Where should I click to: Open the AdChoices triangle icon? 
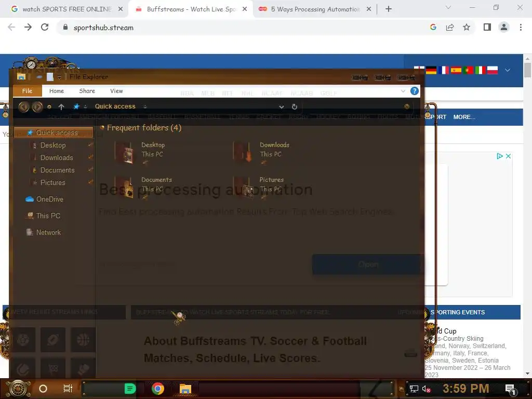tap(499, 156)
